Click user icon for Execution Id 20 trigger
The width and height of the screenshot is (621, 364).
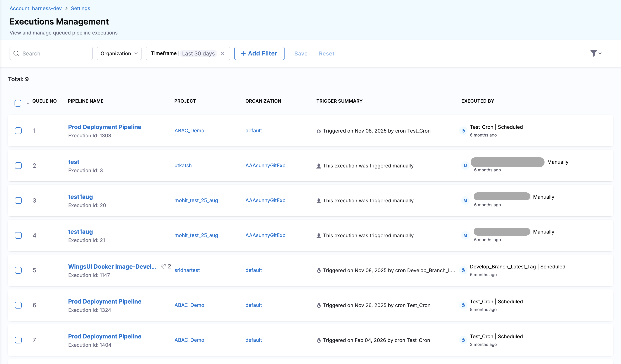point(319,201)
